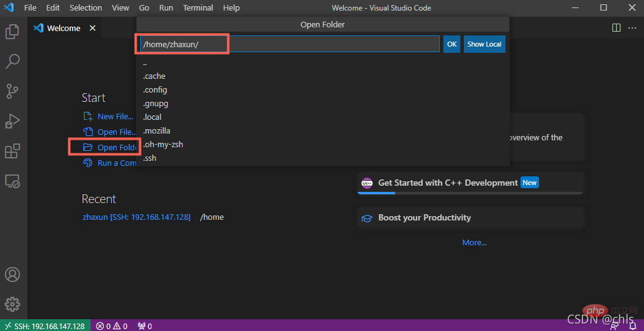The width and height of the screenshot is (644, 331).
Task: Open recent zhaxun SSH workspace link
Action: 137,217
